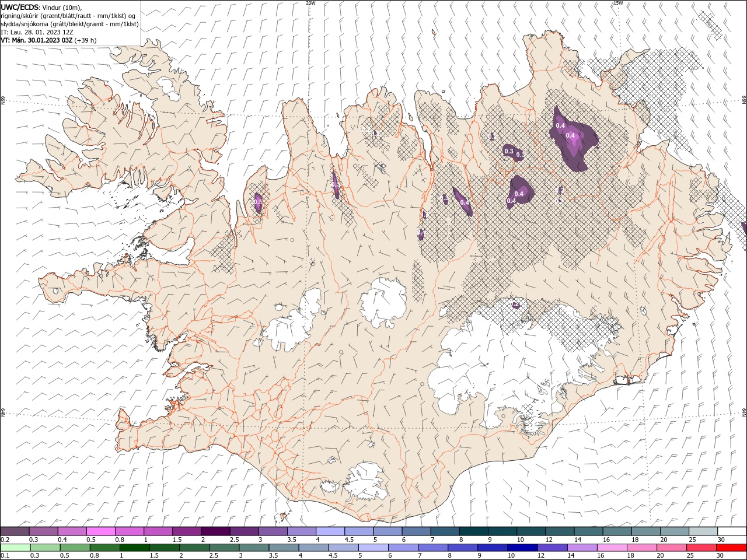Click the 30 label in the upper legend

(x=721, y=540)
